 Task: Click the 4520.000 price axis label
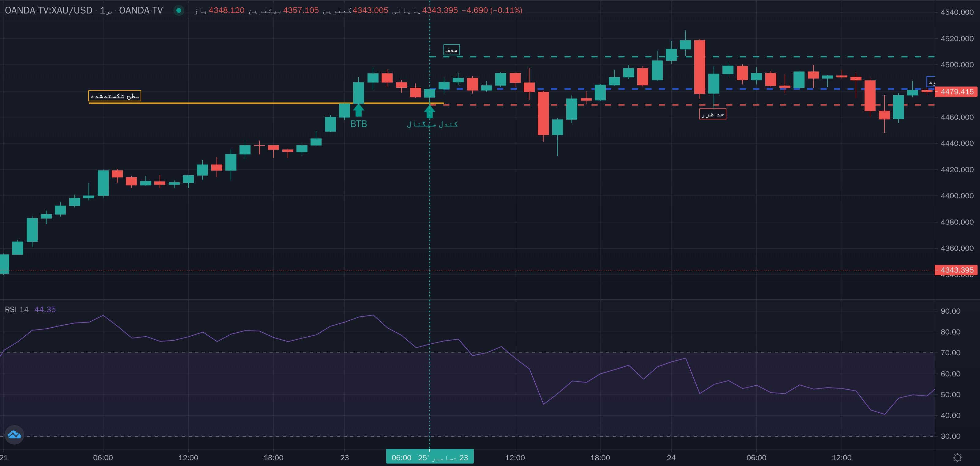(957, 38)
